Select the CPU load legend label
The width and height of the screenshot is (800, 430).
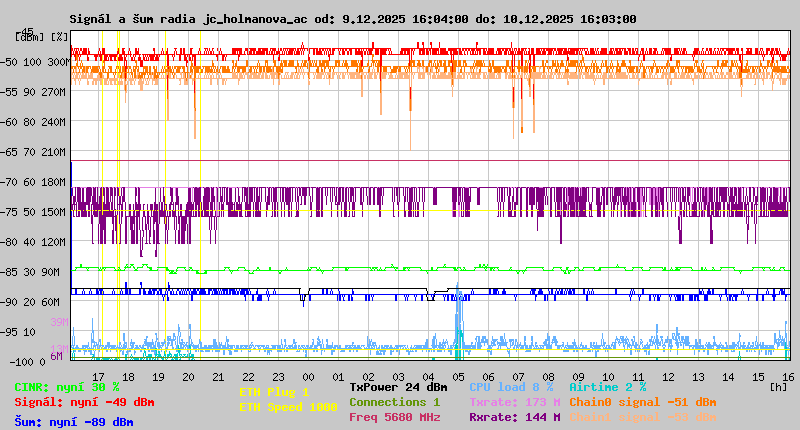511,387
